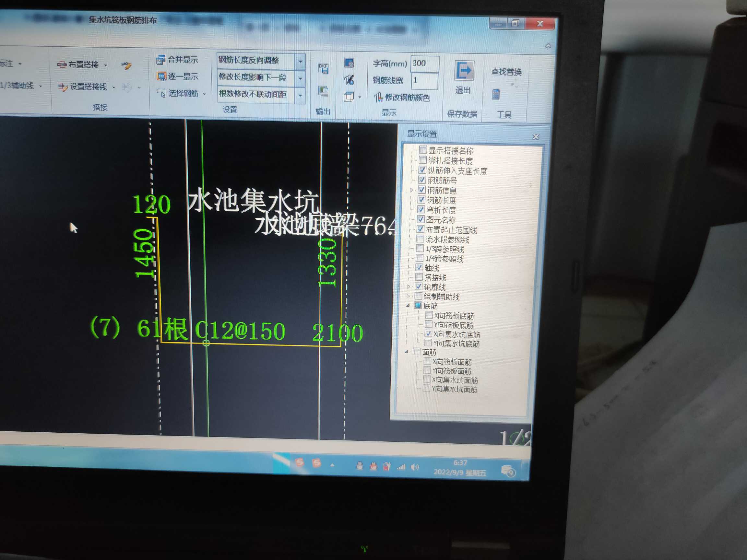Click the 退出 exit arrow icon
Screen dimensions: 747x560
click(x=464, y=71)
